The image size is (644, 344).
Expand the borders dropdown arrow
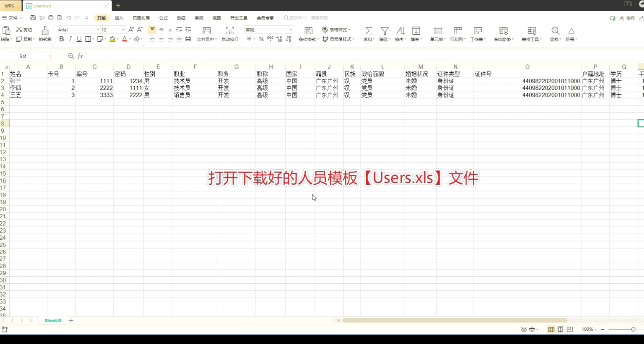point(94,39)
